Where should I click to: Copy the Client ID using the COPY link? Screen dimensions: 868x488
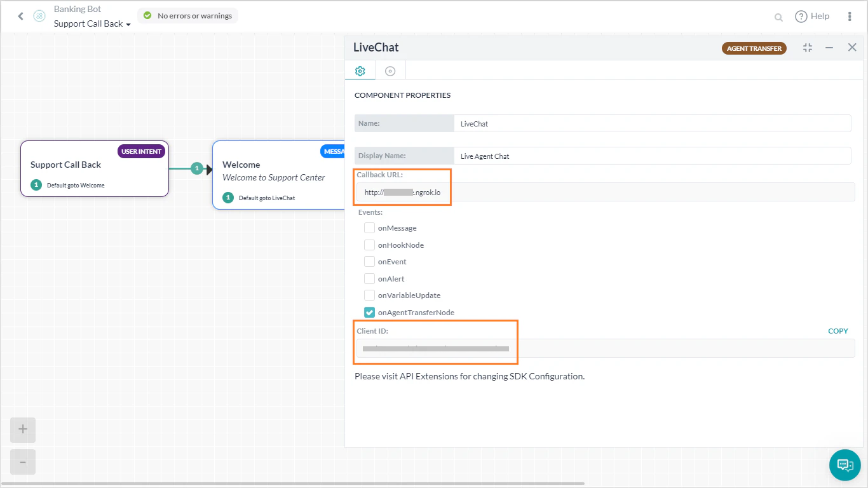click(x=837, y=330)
